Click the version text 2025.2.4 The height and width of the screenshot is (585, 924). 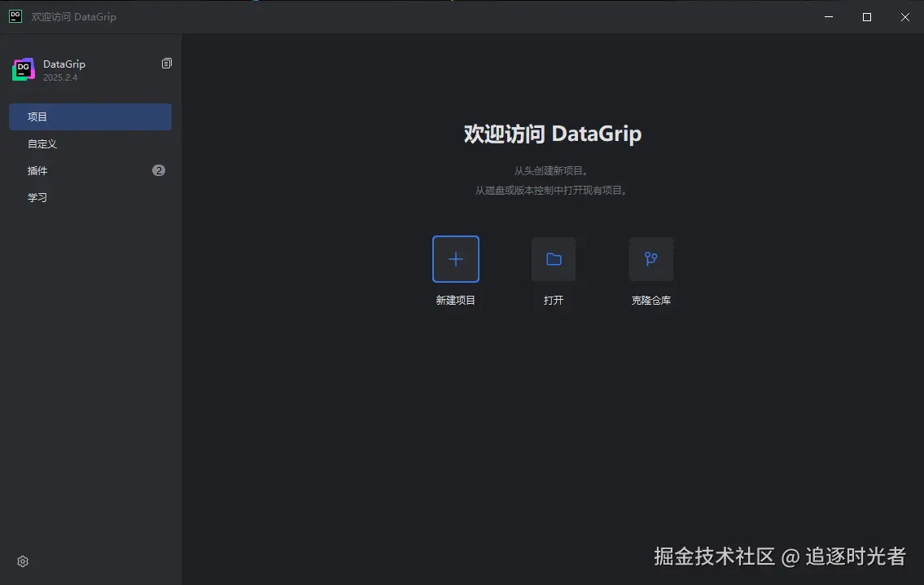[60, 77]
